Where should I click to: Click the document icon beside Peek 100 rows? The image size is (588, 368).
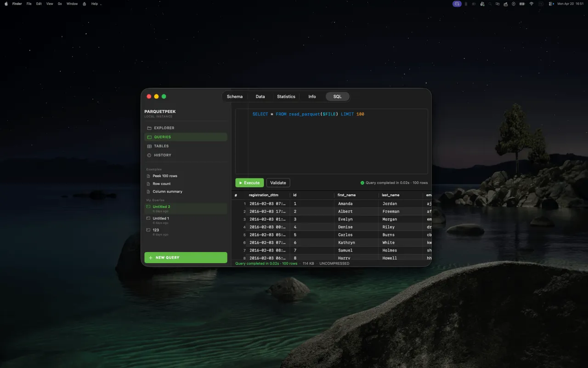coord(148,176)
